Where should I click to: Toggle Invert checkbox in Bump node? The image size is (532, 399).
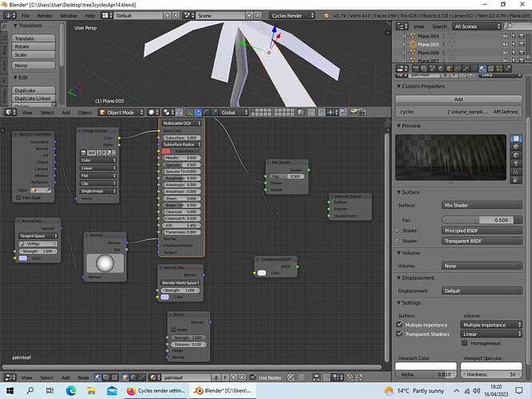coord(173,330)
